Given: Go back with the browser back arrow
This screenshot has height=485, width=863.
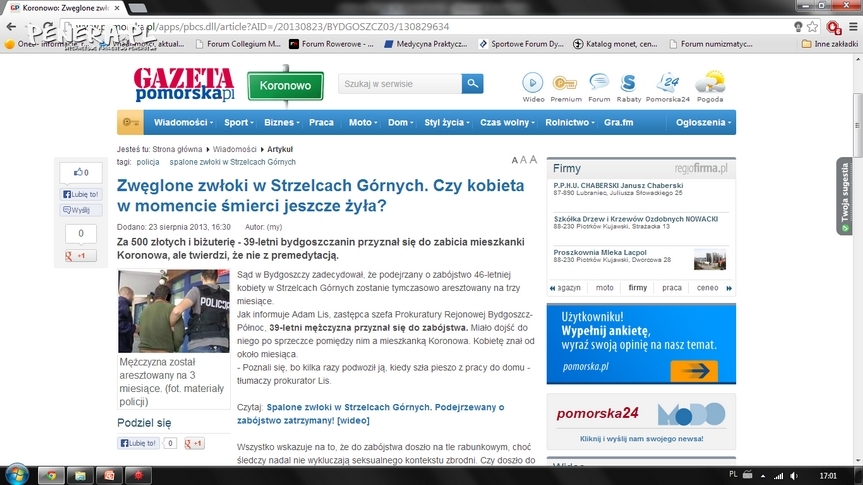Looking at the screenshot, I should click(11, 26).
